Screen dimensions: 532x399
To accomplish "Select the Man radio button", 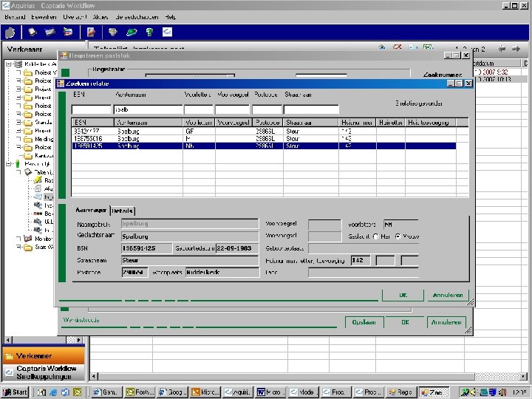I will pos(375,236).
